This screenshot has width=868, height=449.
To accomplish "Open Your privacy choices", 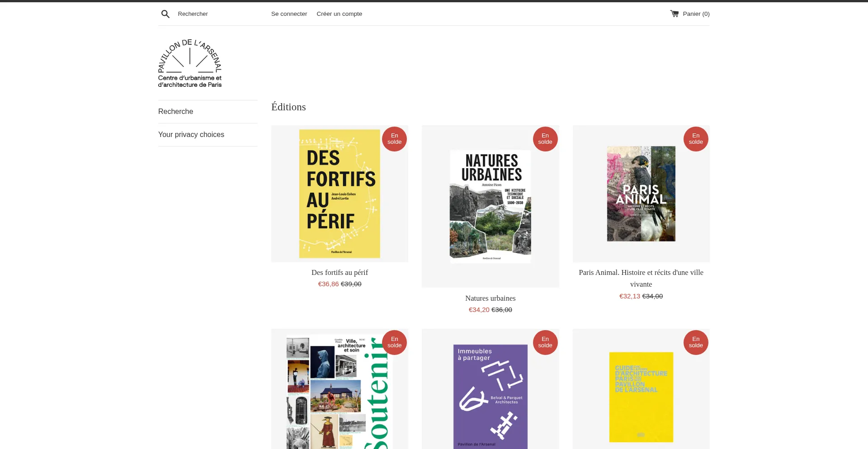I will click(x=191, y=134).
